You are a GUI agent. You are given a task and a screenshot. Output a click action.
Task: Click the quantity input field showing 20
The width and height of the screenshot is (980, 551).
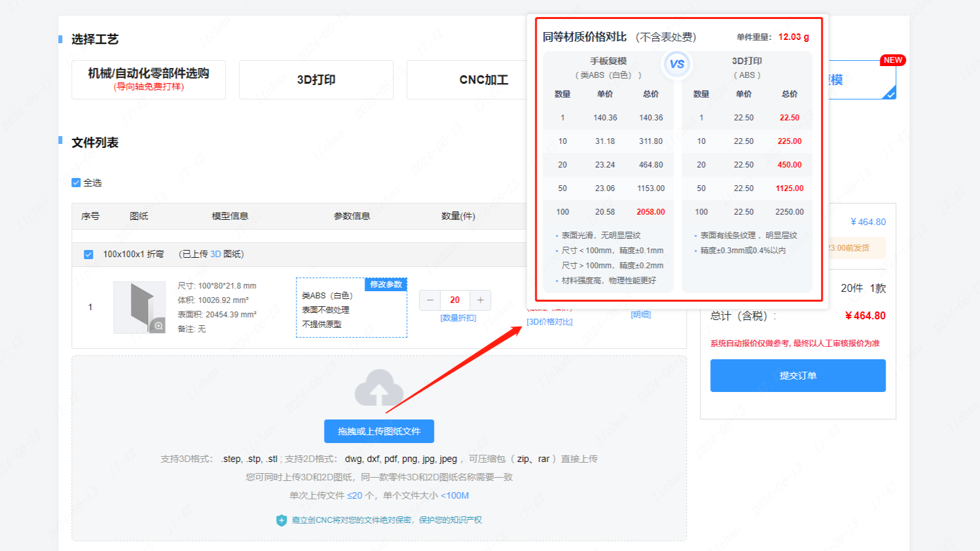[x=455, y=300]
